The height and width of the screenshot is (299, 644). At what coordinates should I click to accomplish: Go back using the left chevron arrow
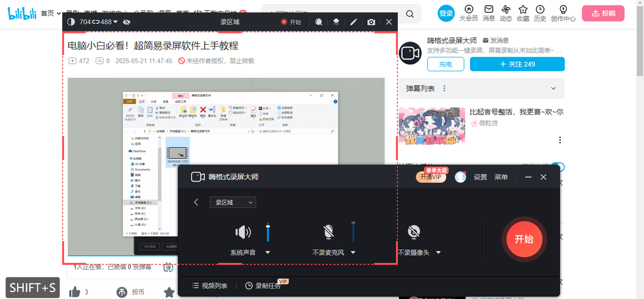point(196,202)
